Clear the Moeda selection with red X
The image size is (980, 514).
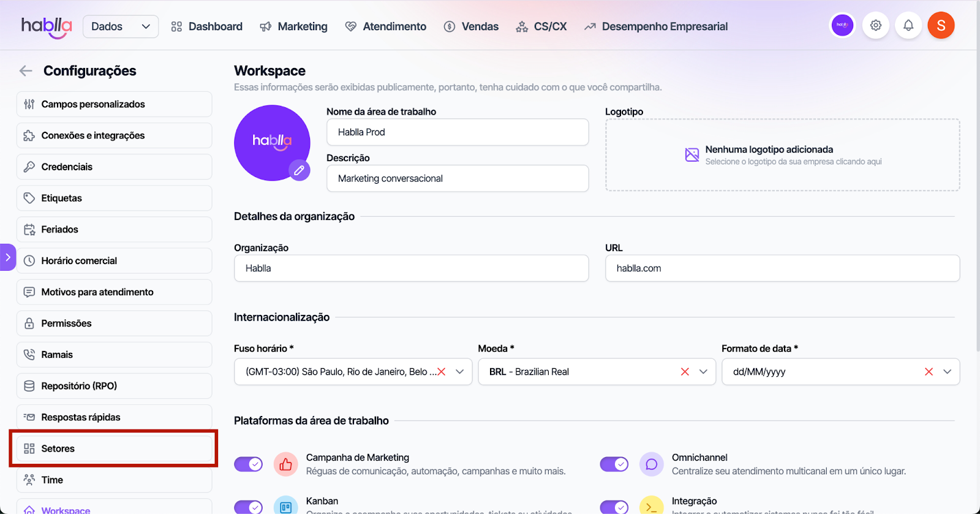click(x=685, y=372)
